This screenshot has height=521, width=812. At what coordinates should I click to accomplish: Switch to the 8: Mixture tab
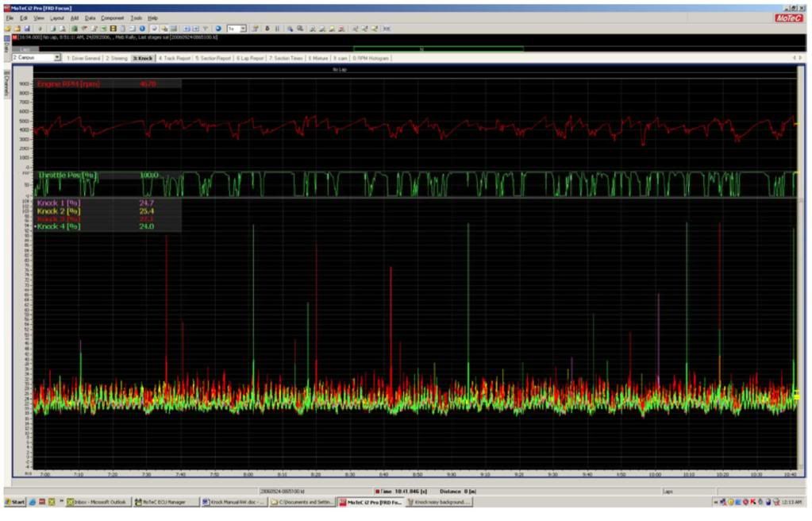click(318, 58)
